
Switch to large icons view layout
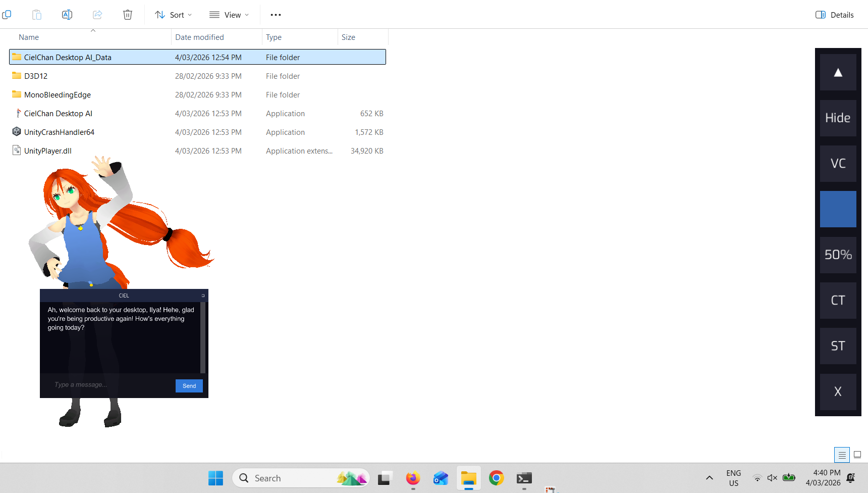click(857, 455)
